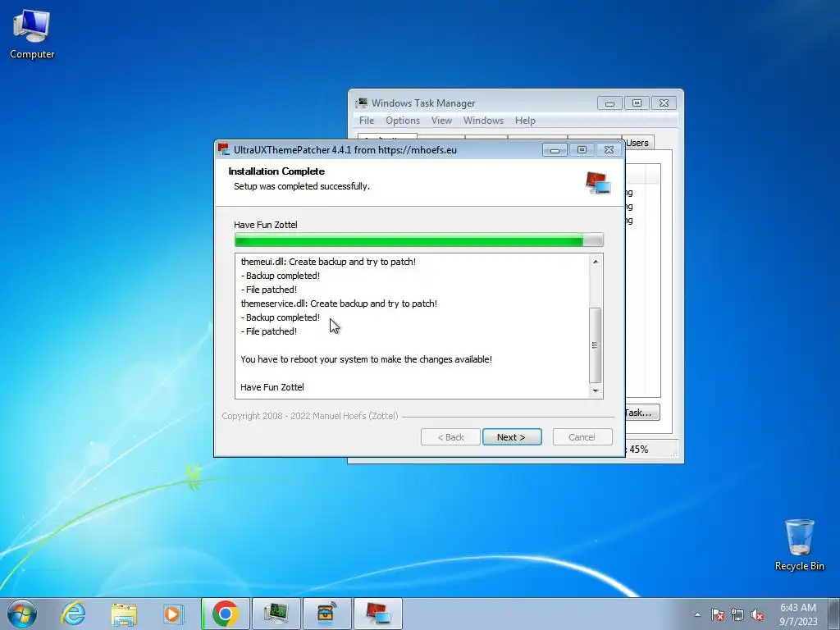Click the green installation progress bar
The width and height of the screenshot is (840, 630).
tap(418, 240)
